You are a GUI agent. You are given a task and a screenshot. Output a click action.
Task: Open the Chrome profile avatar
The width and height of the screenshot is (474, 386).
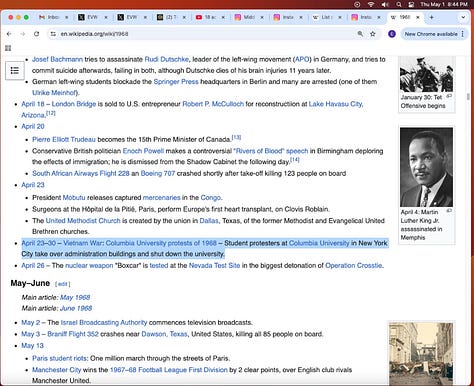pos(392,34)
